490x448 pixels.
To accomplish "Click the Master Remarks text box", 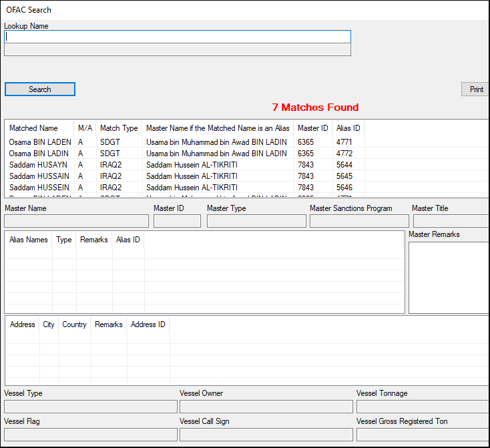I will 449,278.
